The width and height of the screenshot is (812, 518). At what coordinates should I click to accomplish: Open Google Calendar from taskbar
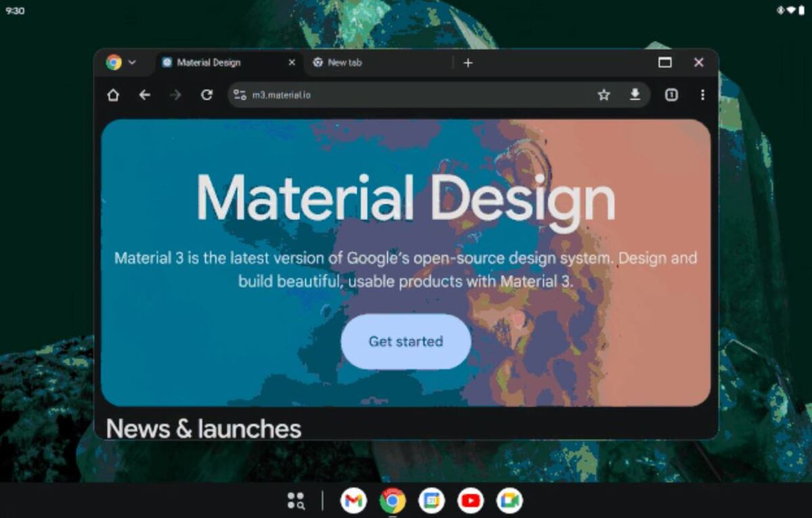tap(431, 501)
